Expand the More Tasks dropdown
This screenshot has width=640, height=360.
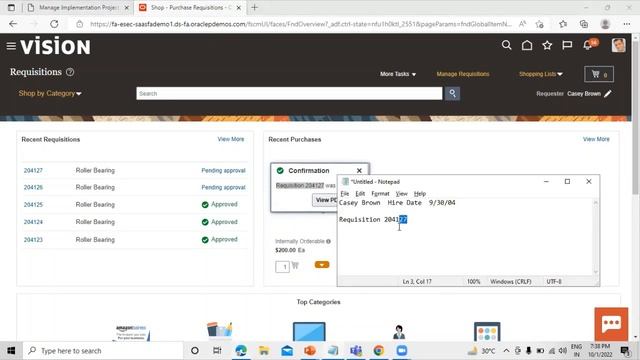(398, 74)
